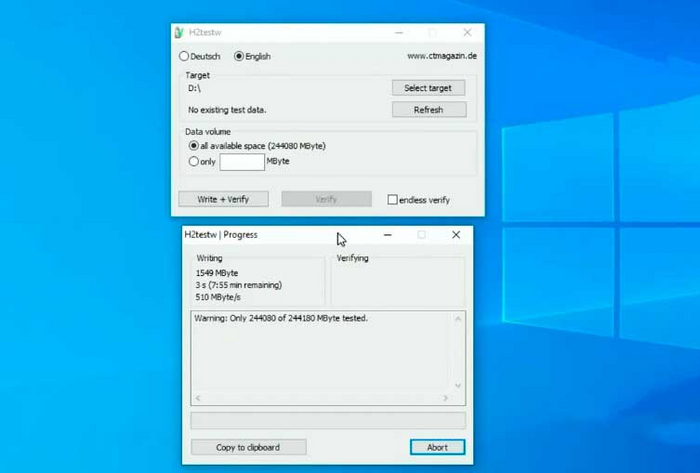
Task: Click the log scroll up arrow
Action: [458, 319]
